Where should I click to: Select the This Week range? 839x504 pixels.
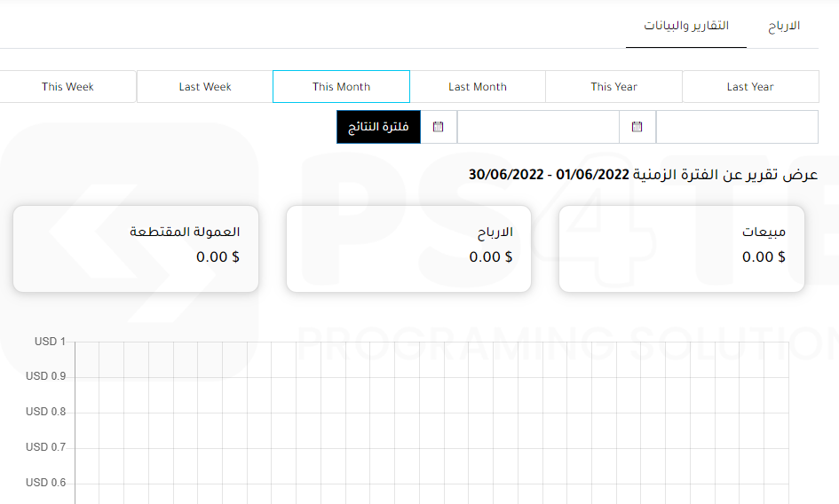click(x=67, y=87)
